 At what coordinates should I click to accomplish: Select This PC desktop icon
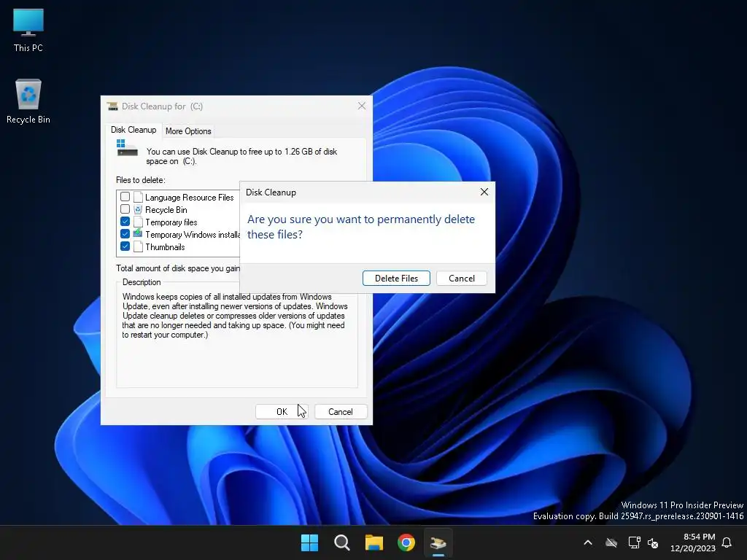coord(28,30)
